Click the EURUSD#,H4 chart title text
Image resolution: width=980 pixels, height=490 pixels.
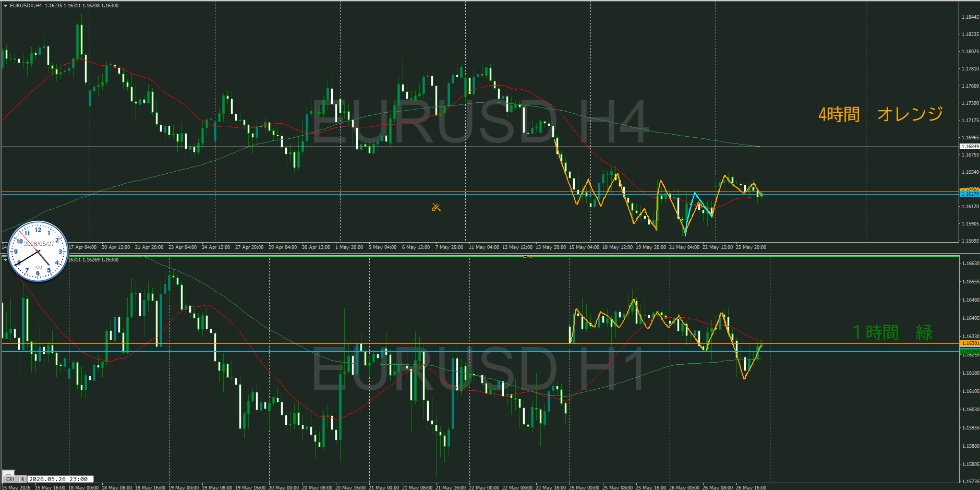pyautogui.click(x=26, y=6)
